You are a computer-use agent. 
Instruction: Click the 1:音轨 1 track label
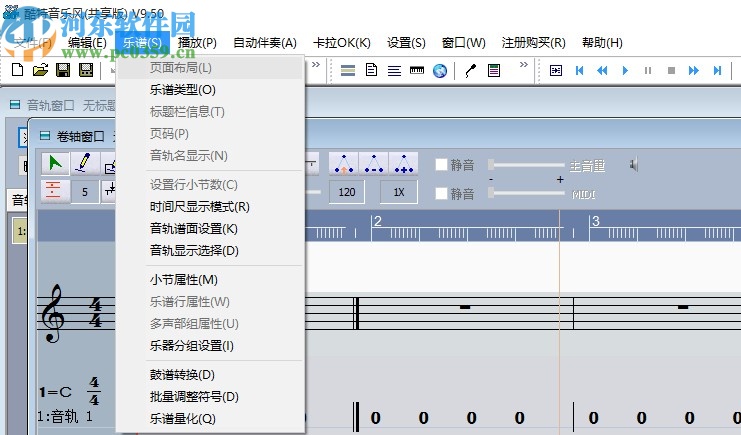pyautogui.click(x=65, y=417)
